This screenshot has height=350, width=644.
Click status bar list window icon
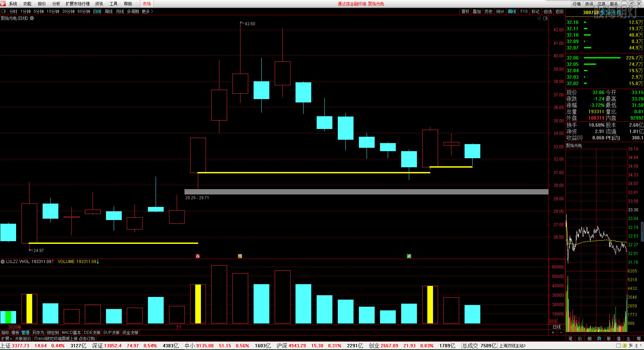(619, 346)
